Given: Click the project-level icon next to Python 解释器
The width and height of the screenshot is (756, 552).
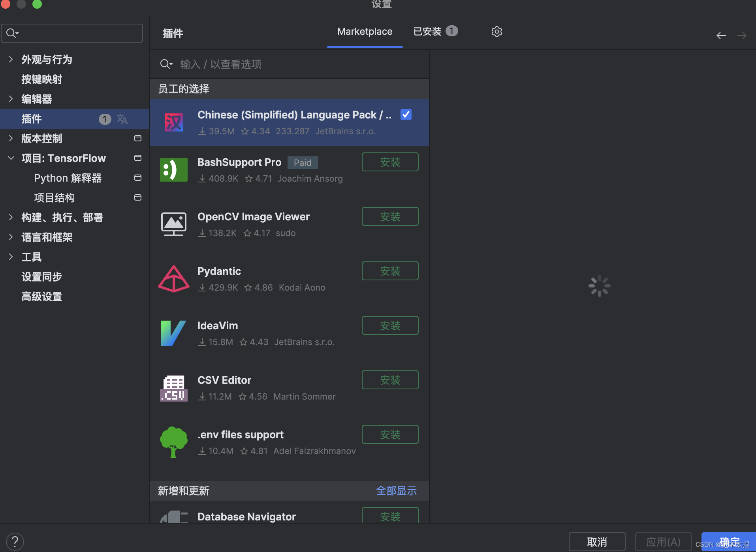Looking at the screenshot, I should click(x=138, y=178).
